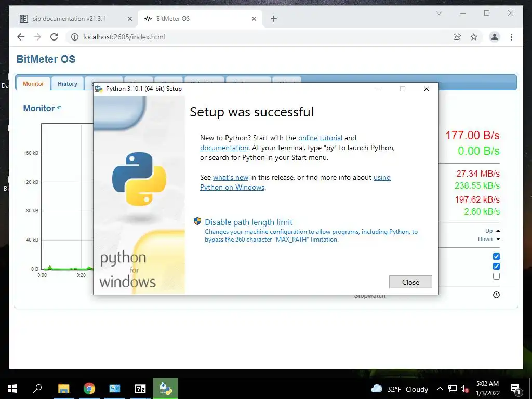Screen dimensions: 532x399
Task: Click the 177.00 B/s download rate value
Action: click(472, 136)
